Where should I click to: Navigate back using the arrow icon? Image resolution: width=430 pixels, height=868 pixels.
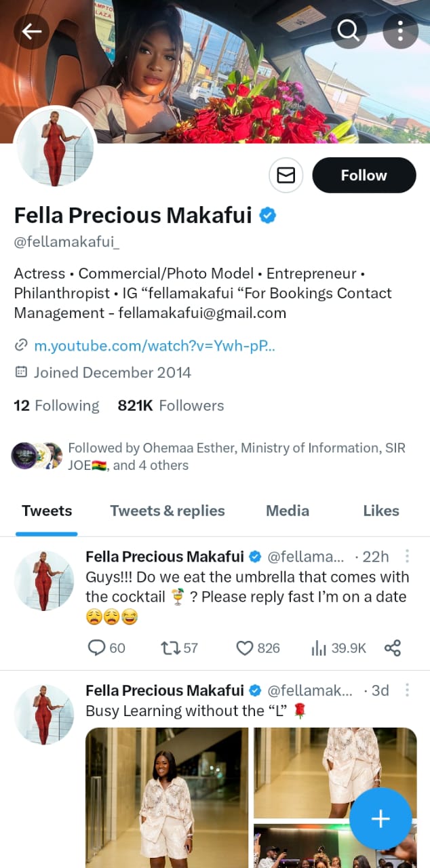coord(31,31)
